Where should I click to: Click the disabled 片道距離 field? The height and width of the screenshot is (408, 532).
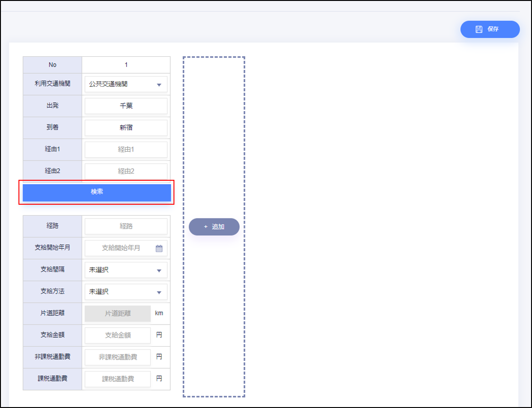pos(118,313)
